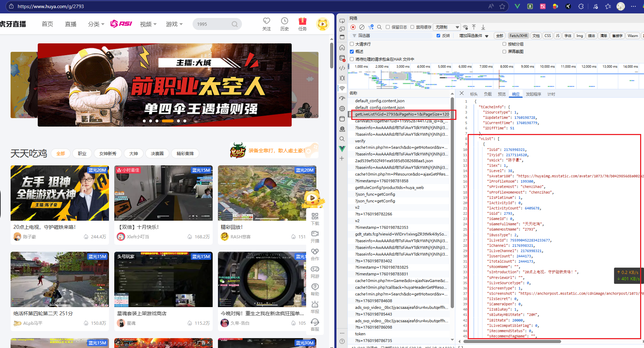Viewport: 644px width, 348px height.
Task: Enable 禁用缓存 checkbox
Action: click(x=412, y=27)
